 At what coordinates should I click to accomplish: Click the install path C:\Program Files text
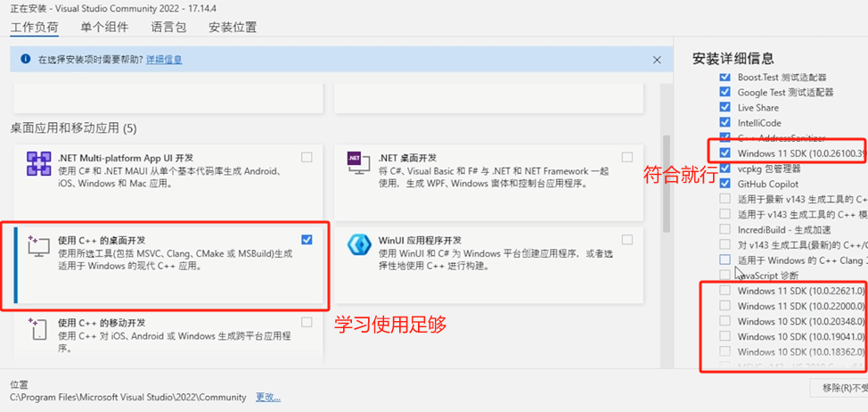(x=128, y=397)
